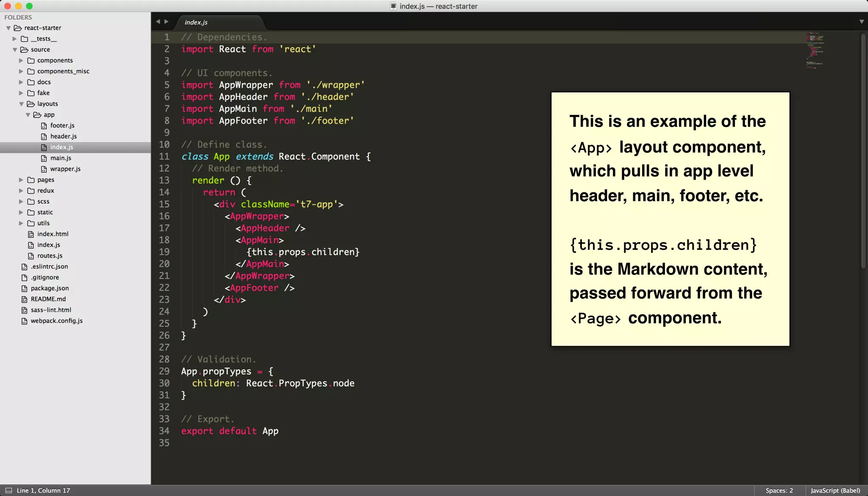Expand the redux folder arrow

[x=21, y=191]
